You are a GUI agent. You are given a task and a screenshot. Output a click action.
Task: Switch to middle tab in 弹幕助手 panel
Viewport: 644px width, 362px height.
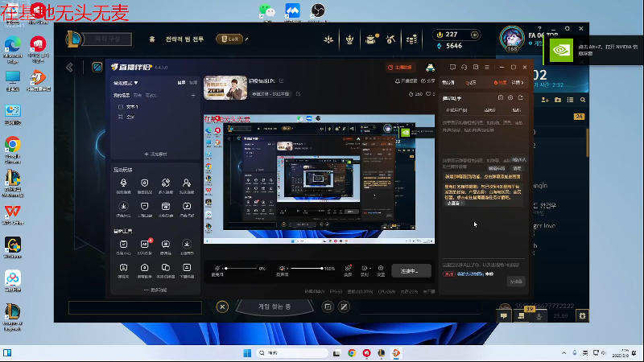pyautogui.click(x=489, y=110)
